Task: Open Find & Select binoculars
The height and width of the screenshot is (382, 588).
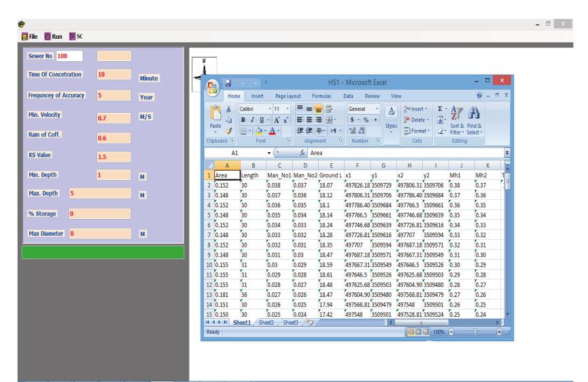Action: tap(474, 120)
